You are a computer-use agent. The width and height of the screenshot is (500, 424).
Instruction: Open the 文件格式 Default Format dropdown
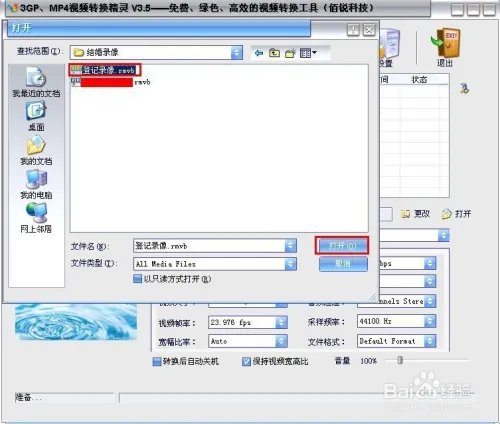[430, 341]
